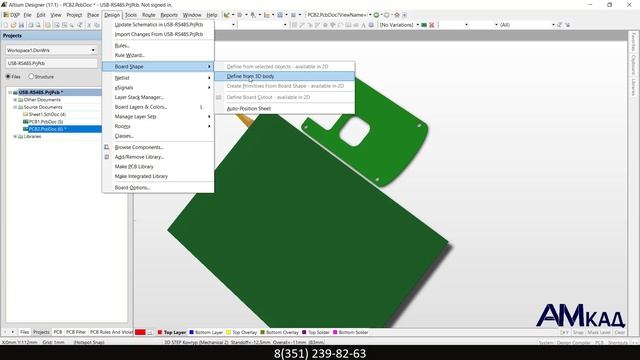
Task: Click the Snap button
Action: pyautogui.click(x=578, y=333)
